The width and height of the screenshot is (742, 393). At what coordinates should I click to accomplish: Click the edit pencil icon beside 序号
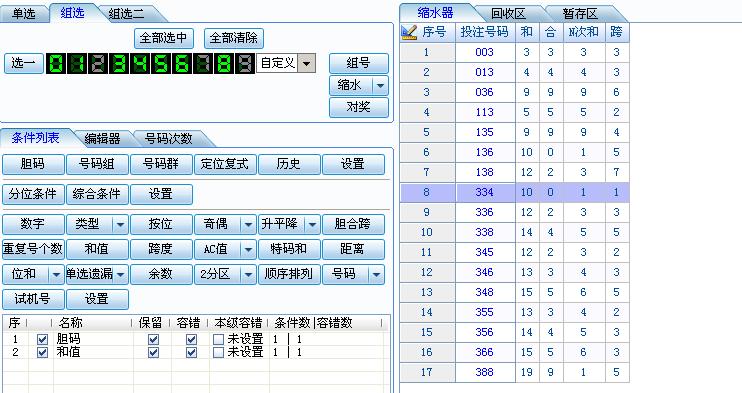tap(409, 32)
